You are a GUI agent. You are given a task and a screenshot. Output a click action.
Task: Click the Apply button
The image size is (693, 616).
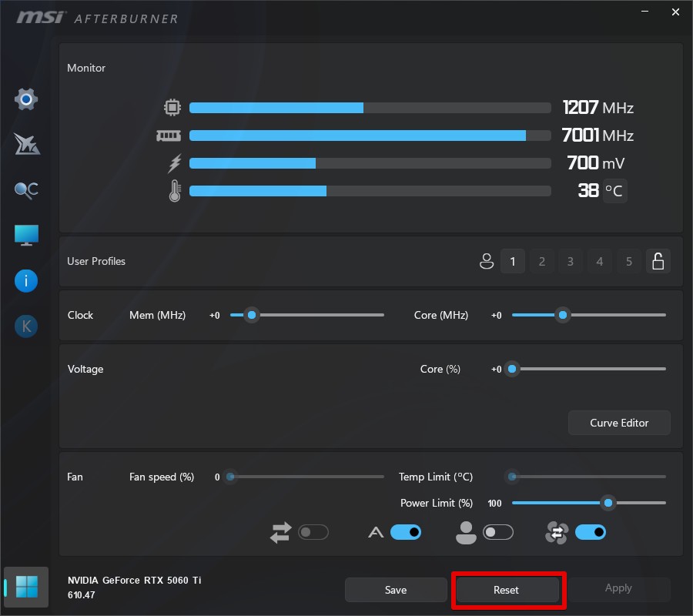tap(618, 588)
